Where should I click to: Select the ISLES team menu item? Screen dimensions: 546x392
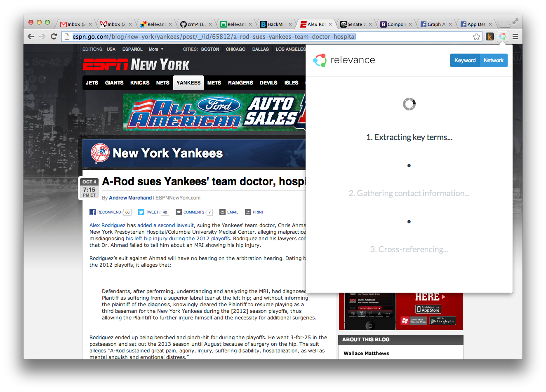point(291,83)
